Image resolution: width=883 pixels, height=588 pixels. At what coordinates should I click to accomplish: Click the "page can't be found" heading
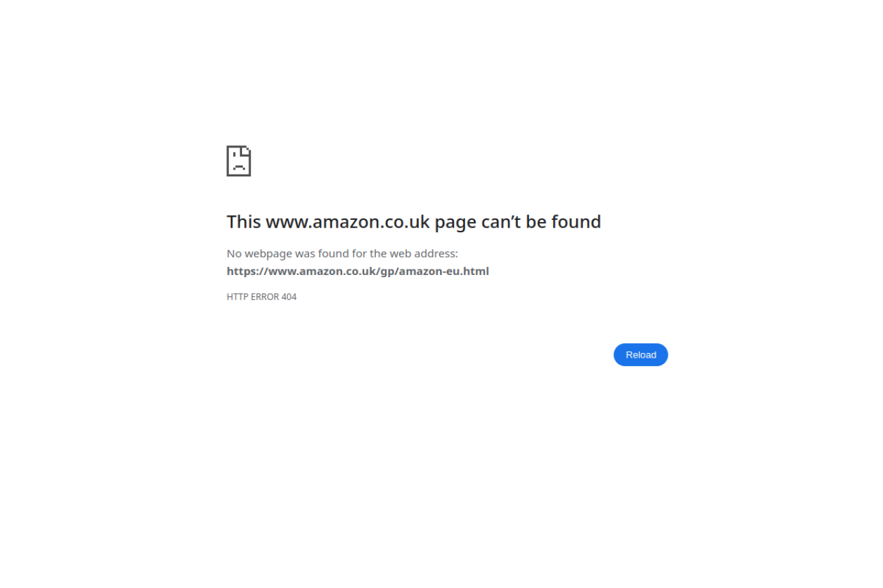[x=414, y=222]
